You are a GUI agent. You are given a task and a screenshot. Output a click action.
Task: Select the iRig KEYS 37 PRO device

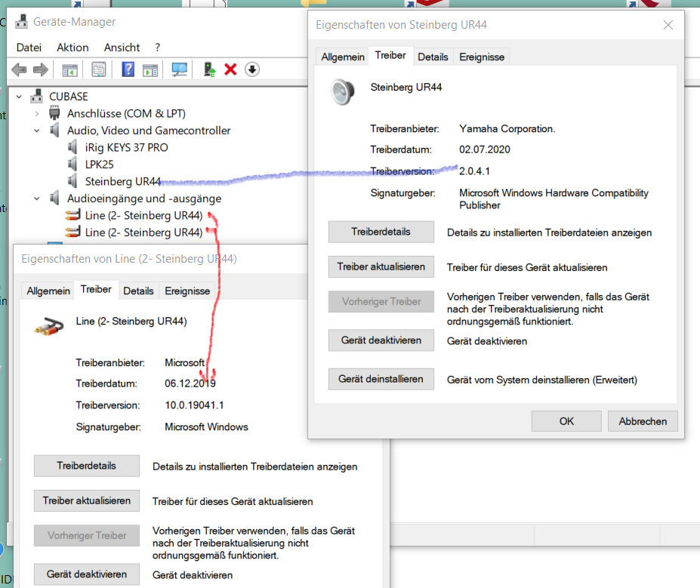click(x=126, y=147)
